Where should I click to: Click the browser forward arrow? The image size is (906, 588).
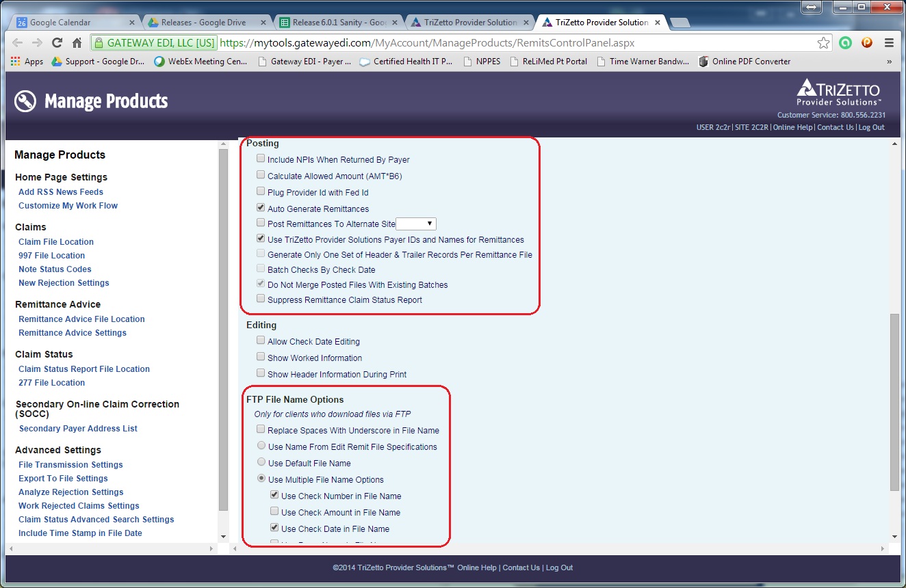click(38, 42)
